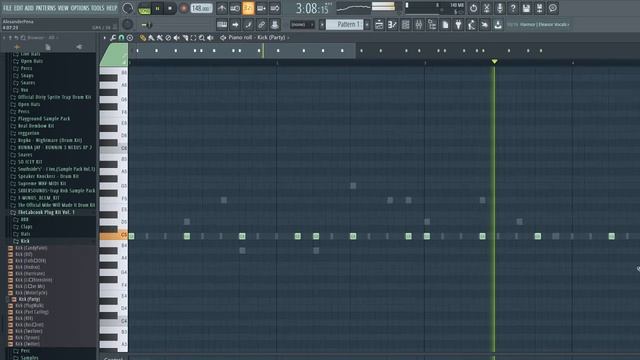Toggle step editing mode icon
Viewport: 640px width, 360px height.
coord(248,25)
